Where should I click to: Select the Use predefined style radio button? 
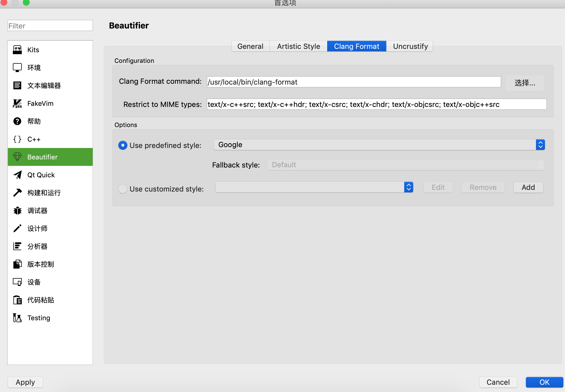point(123,145)
